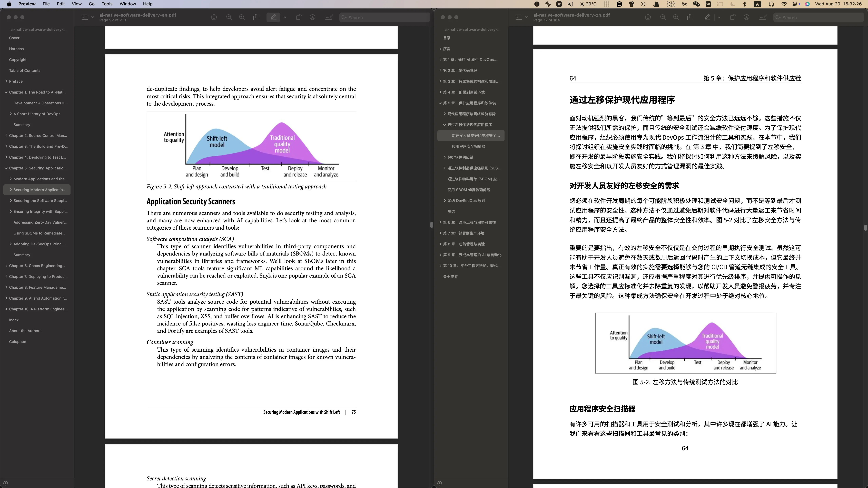Expand Securing the Software Supply entry
The image size is (868, 488).
pyautogui.click(x=11, y=200)
